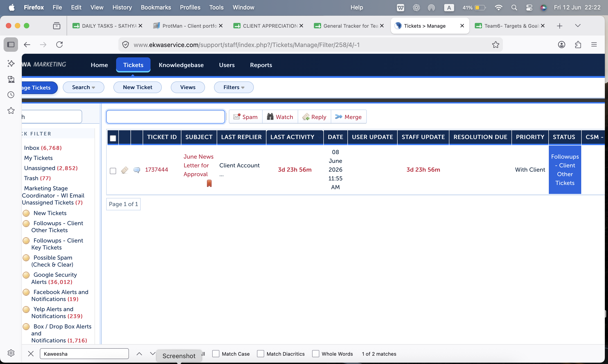The height and width of the screenshot is (364, 608).
Task: Click the ticket quick search input field
Action: click(166, 117)
